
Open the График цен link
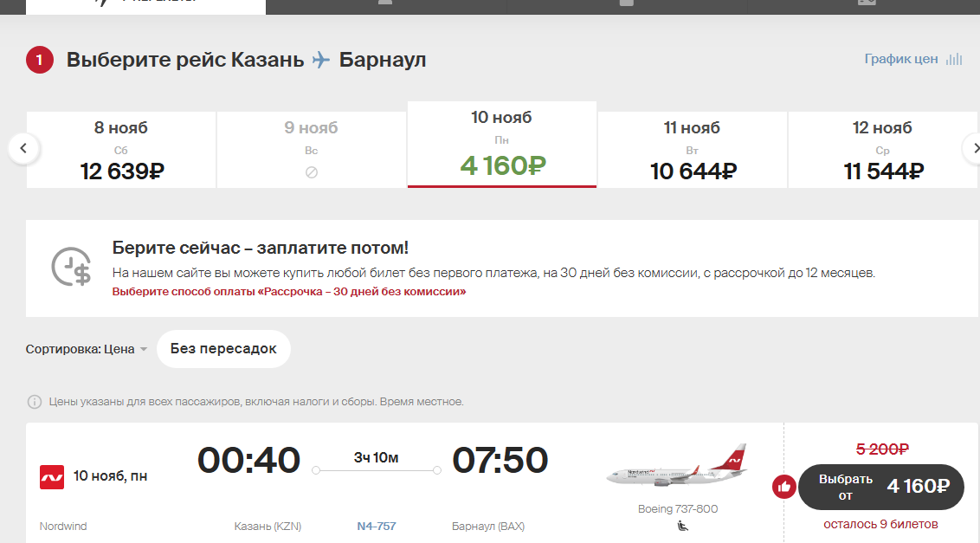tap(900, 59)
